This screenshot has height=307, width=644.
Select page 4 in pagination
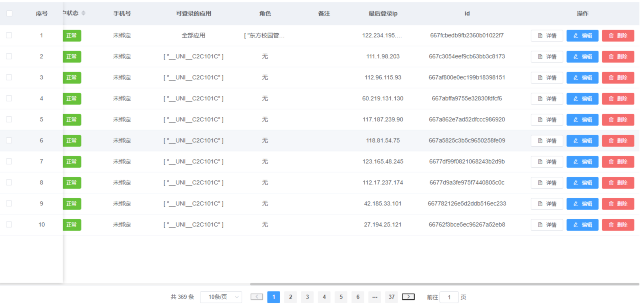coord(324,297)
